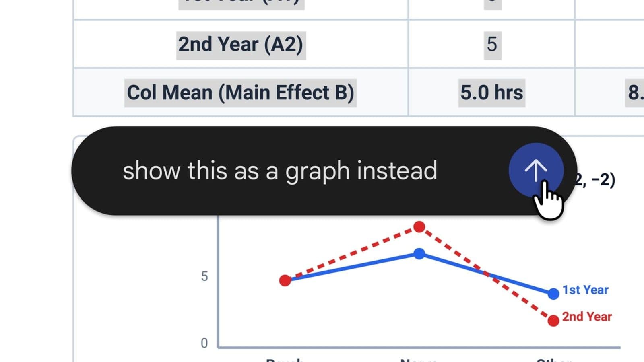Click the partially hidden '2, −2)' chart title text
This screenshot has width=644, height=362.
coord(595,179)
